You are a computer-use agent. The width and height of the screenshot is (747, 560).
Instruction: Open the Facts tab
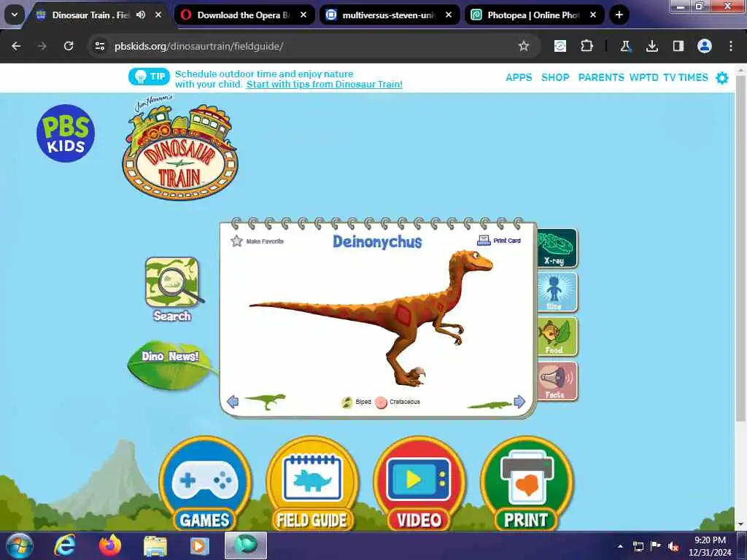(x=557, y=381)
